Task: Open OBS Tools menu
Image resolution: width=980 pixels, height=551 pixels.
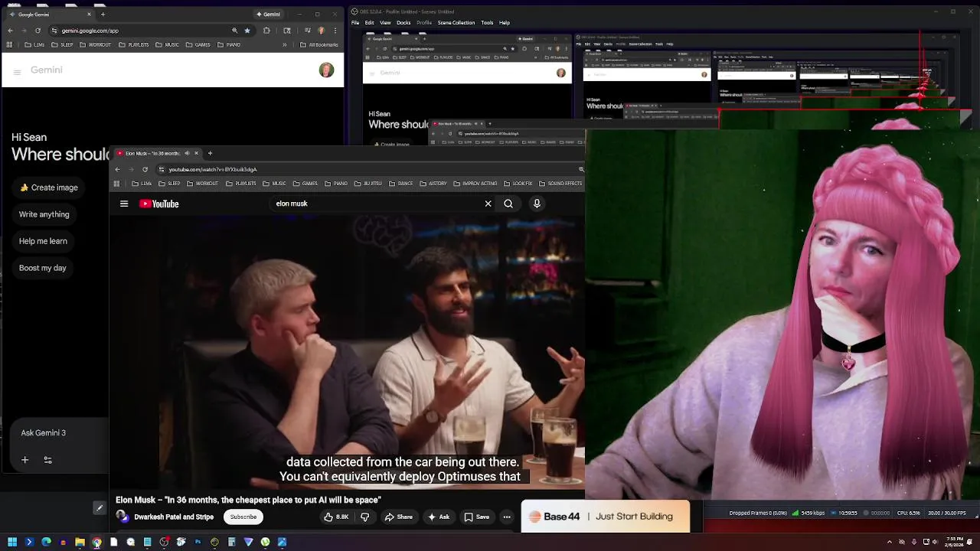Action: coord(487,23)
